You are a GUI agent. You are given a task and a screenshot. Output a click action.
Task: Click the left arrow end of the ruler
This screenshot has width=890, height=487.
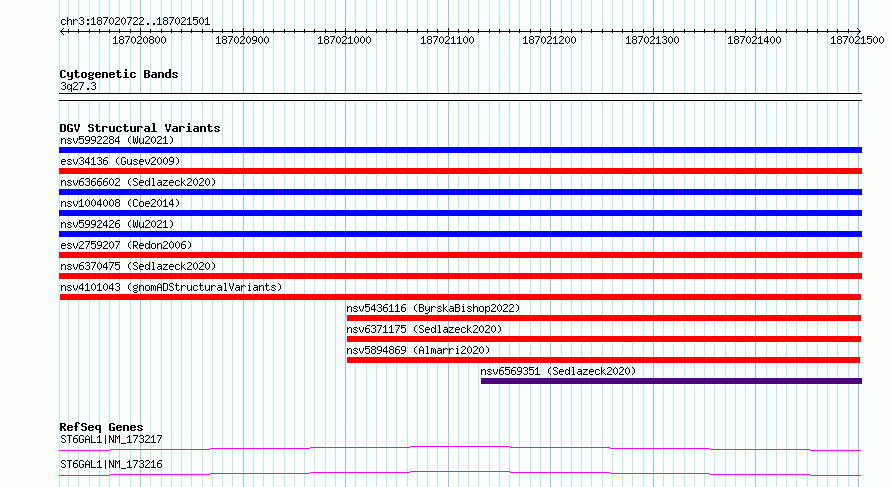[62, 31]
